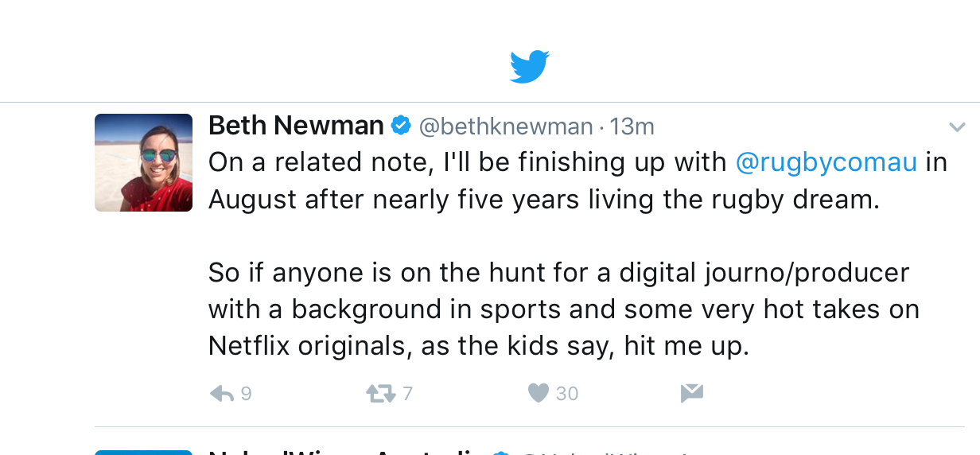Image resolution: width=980 pixels, height=455 pixels.
Task: Click Beth Newman's blue verified badge
Action: 401,126
